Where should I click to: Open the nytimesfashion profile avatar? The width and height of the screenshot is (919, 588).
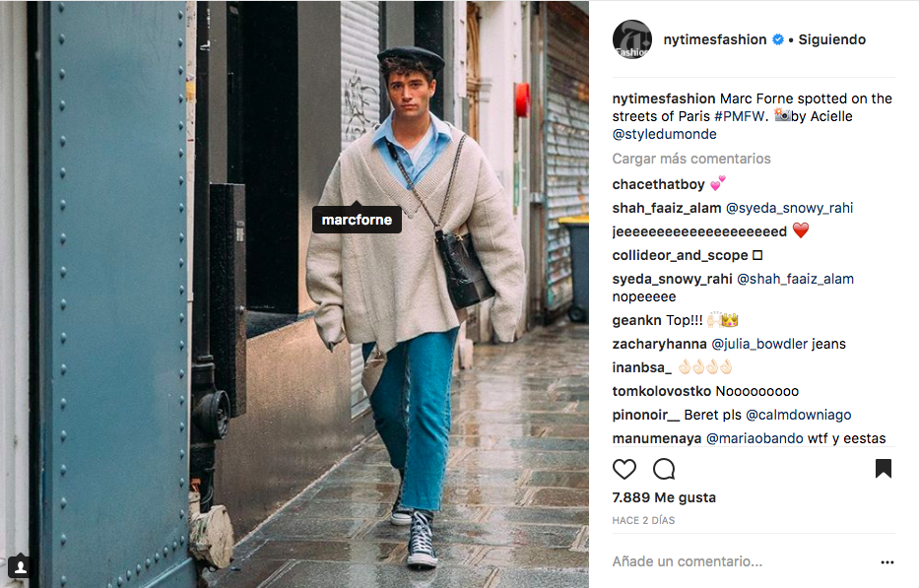click(x=631, y=39)
